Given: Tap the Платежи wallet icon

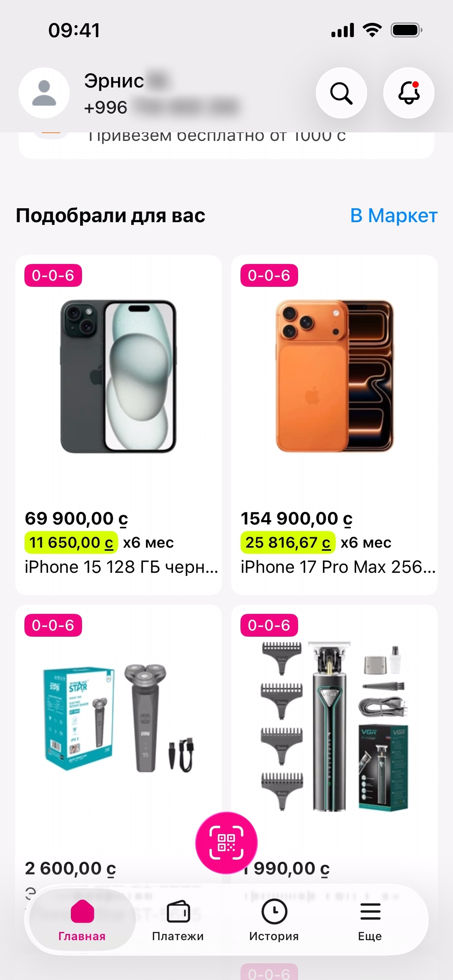Looking at the screenshot, I should (x=178, y=912).
